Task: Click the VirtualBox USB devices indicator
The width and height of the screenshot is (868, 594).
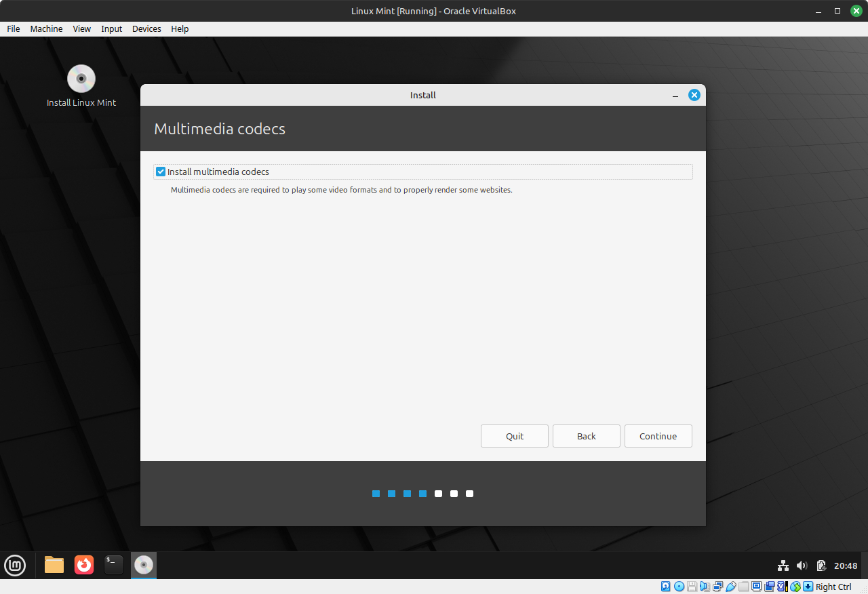Action: [x=730, y=587]
